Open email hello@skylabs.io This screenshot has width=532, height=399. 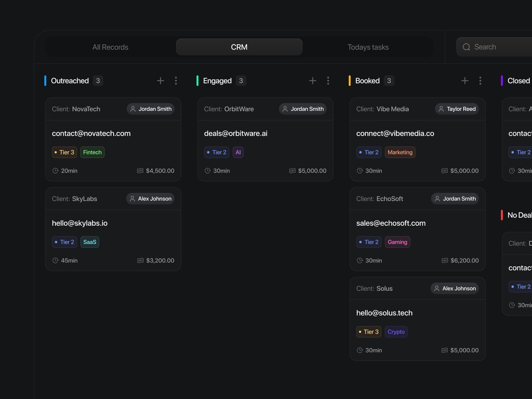[80, 223]
